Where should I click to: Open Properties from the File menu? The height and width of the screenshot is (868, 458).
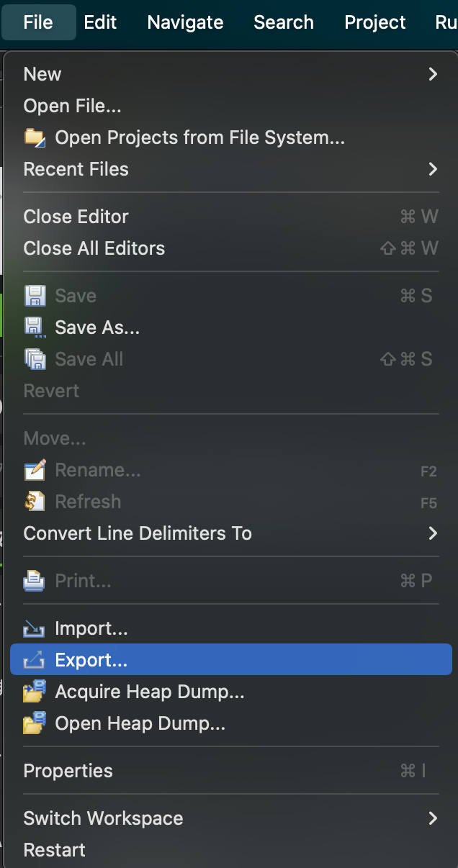coord(68,771)
